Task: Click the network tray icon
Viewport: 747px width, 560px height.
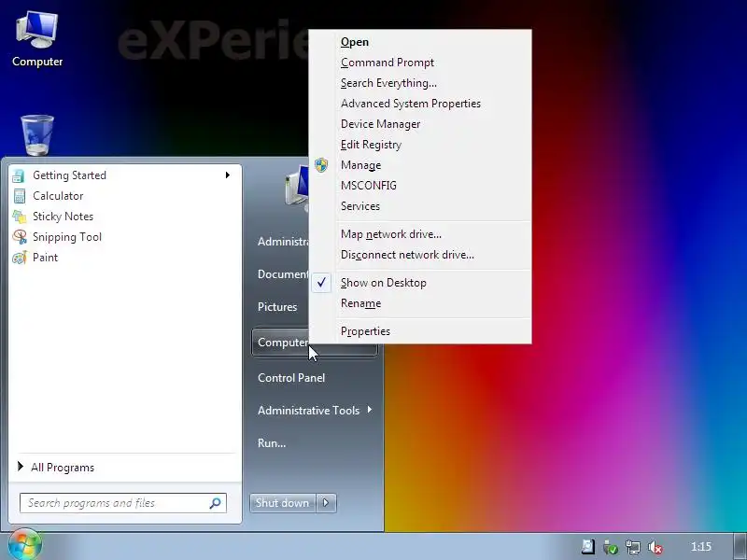Action: pos(633,547)
